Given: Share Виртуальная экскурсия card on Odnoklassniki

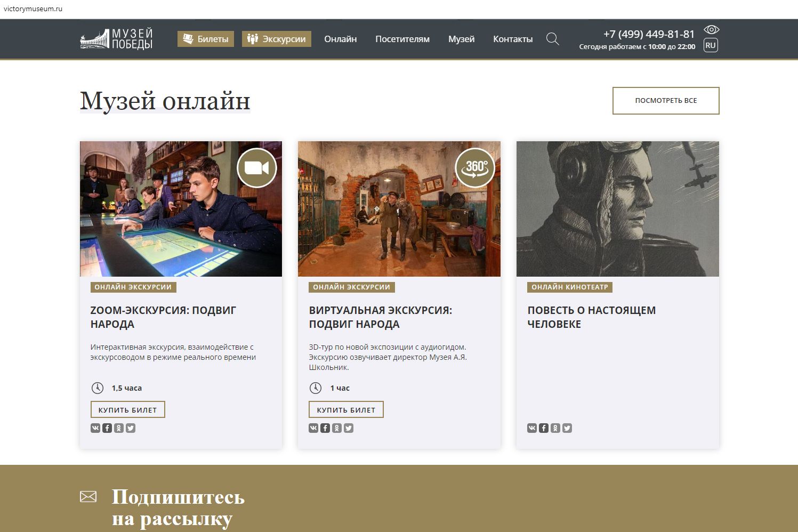Looking at the screenshot, I should tap(337, 428).
